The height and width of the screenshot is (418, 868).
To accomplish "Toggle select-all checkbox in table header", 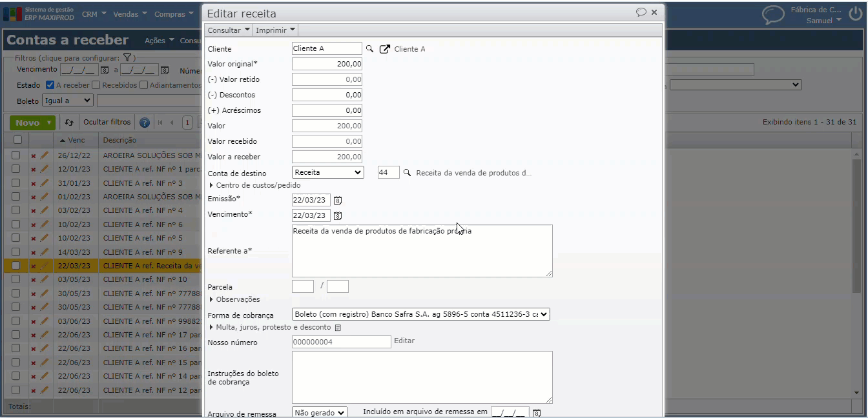I will click(x=17, y=140).
